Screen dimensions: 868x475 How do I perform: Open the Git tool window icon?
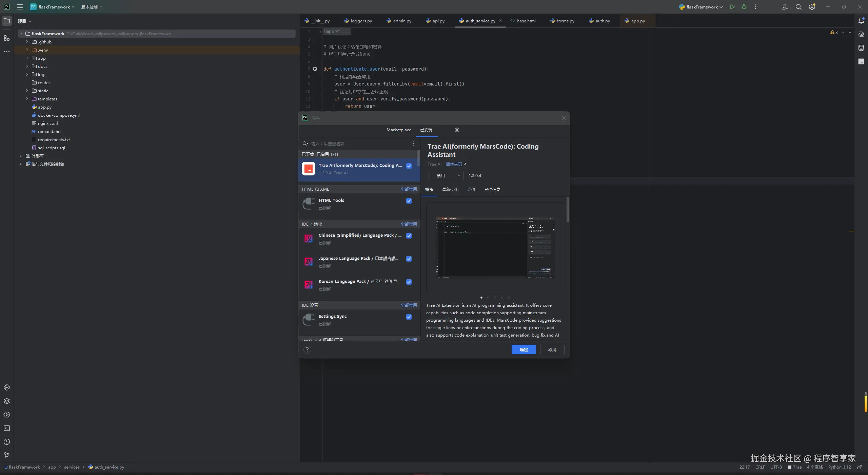tap(7, 455)
